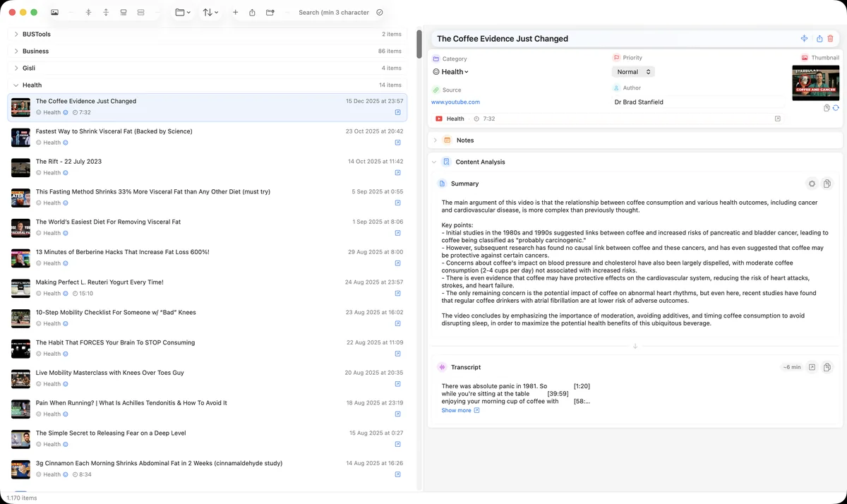The width and height of the screenshot is (847, 504).
Task: Copy the thumbnail using icon below it
Action: coord(827,108)
